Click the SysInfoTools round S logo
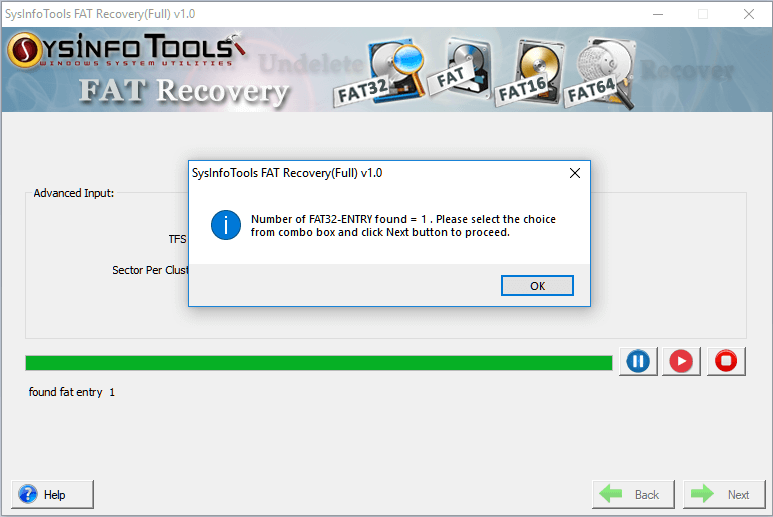Screen dimensions: 773x517 click(24, 50)
